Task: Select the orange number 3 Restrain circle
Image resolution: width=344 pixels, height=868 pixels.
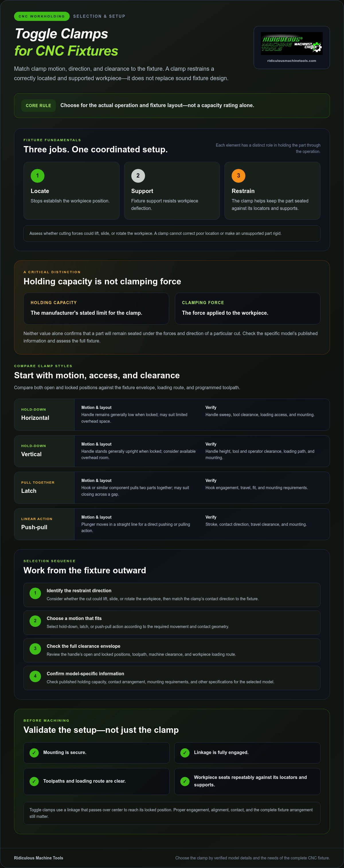Action: [x=239, y=176]
